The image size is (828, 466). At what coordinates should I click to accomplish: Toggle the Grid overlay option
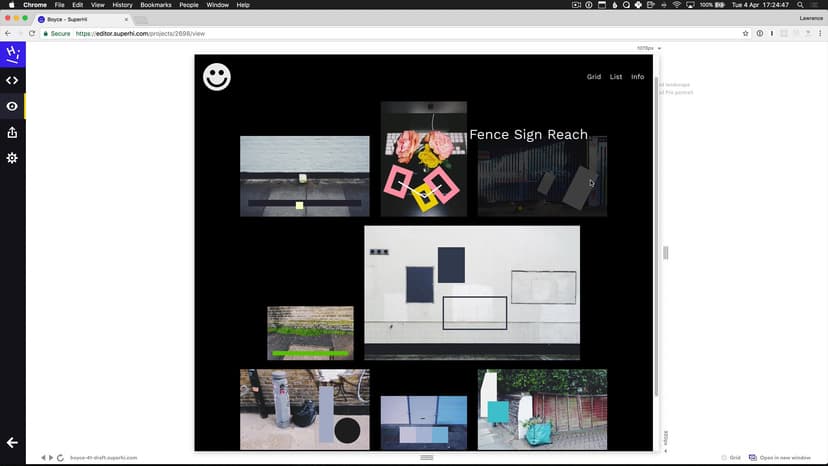(x=730, y=457)
